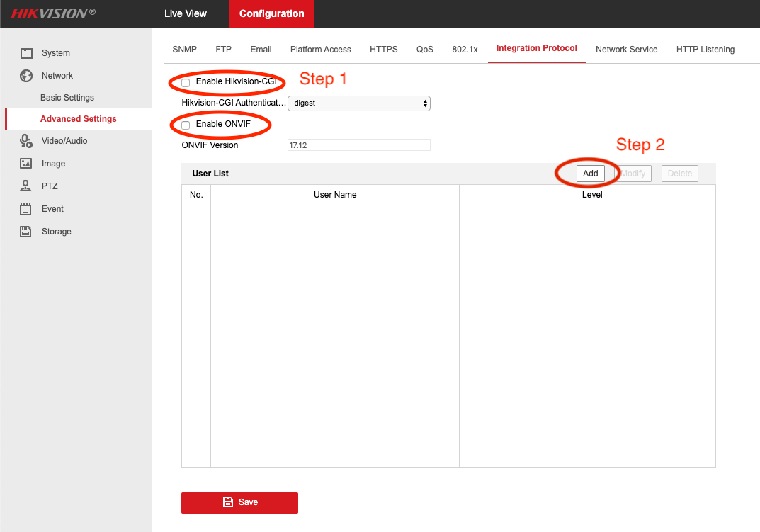760x532 pixels.
Task: Click the User Name column header
Action: [x=335, y=195]
